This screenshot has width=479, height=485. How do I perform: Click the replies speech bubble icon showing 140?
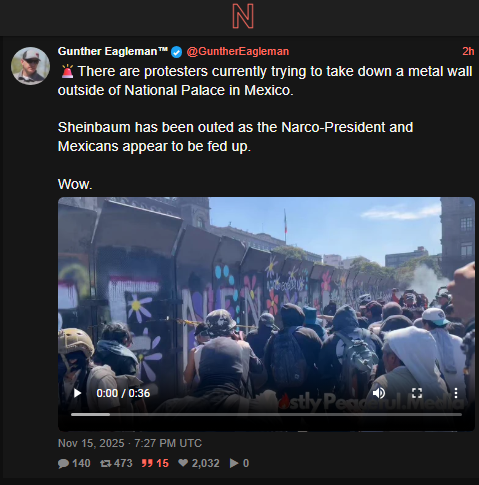coord(63,463)
